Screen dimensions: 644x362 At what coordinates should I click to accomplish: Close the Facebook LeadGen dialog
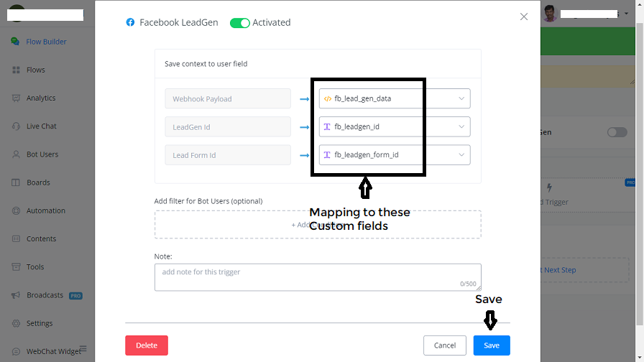tap(524, 17)
